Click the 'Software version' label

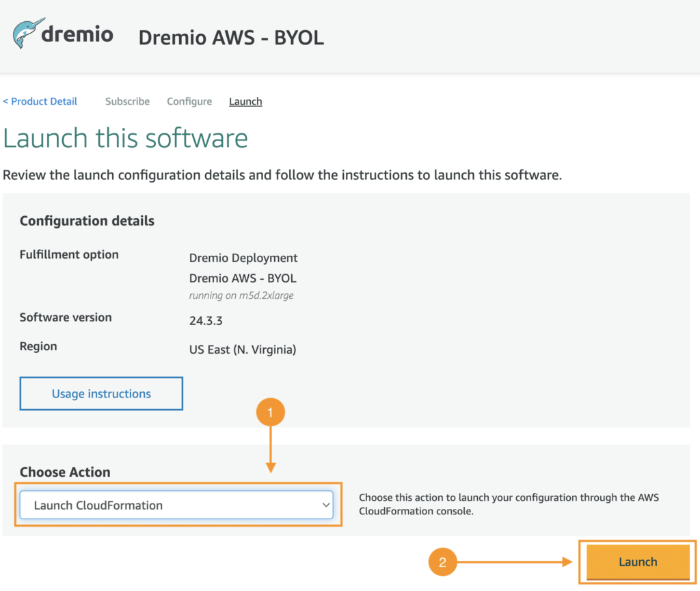pyautogui.click(x=66, y=317)
